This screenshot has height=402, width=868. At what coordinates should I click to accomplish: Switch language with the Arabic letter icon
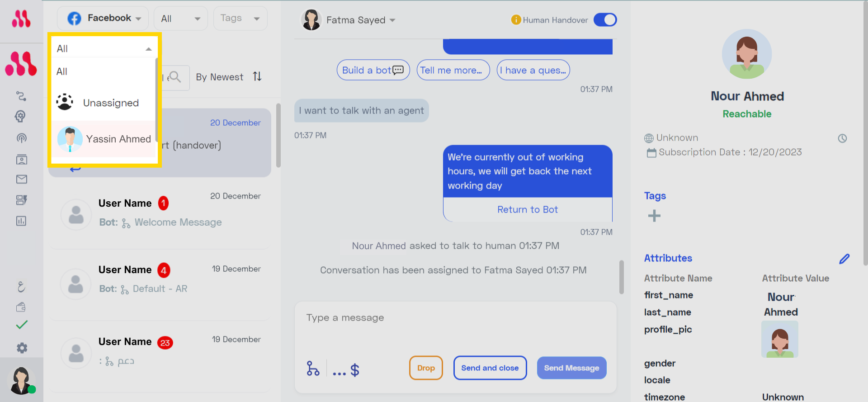coord(21,287)
